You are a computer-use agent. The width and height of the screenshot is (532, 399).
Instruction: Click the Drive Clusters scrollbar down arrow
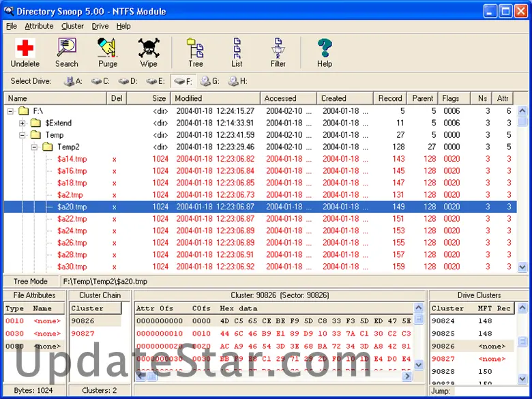[x=522, y=379]
